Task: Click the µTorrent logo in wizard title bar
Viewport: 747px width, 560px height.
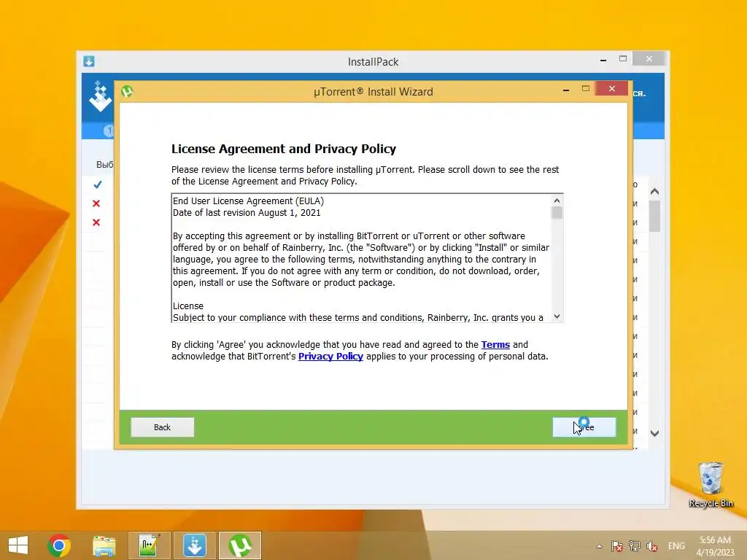Action: 127,91
